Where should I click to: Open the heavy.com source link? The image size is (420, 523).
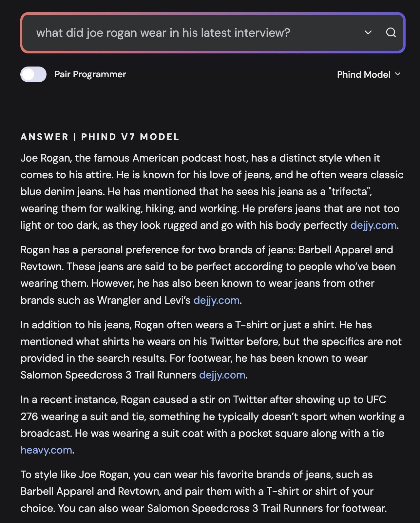point(46,450)
